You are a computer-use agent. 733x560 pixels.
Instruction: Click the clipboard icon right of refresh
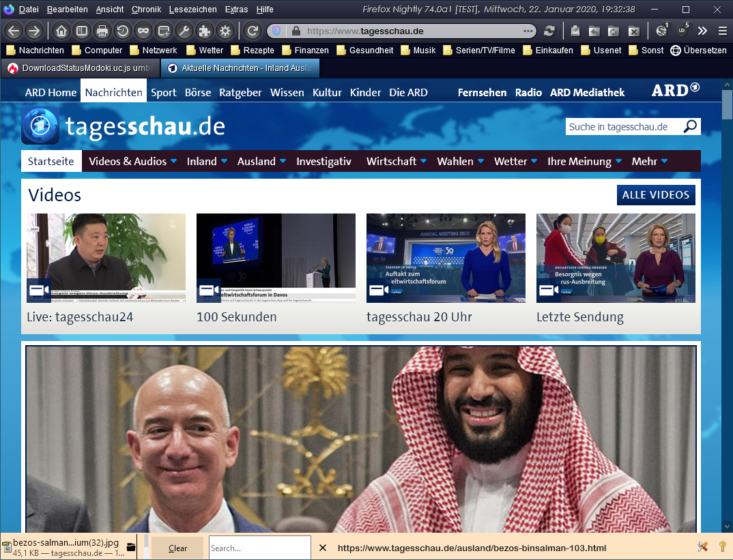(x=575, y=31)
